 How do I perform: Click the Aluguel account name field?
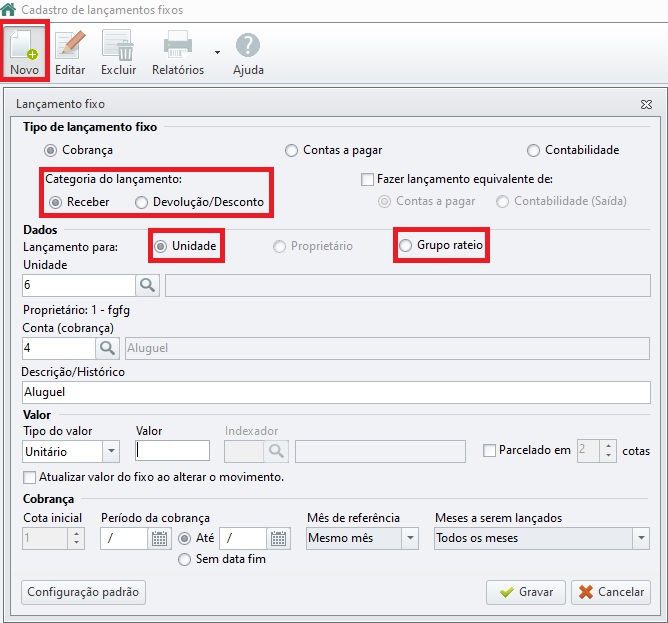[x=387, y=348]
